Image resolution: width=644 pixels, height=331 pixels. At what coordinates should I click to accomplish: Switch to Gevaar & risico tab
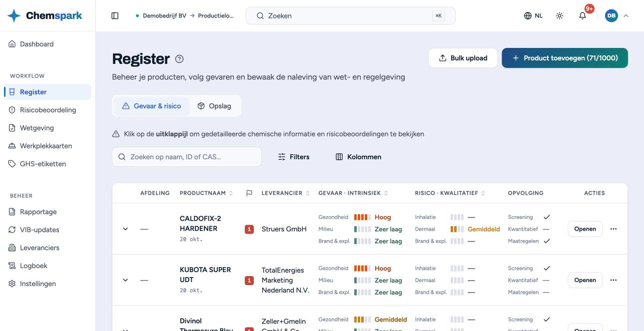pos(151,106)
